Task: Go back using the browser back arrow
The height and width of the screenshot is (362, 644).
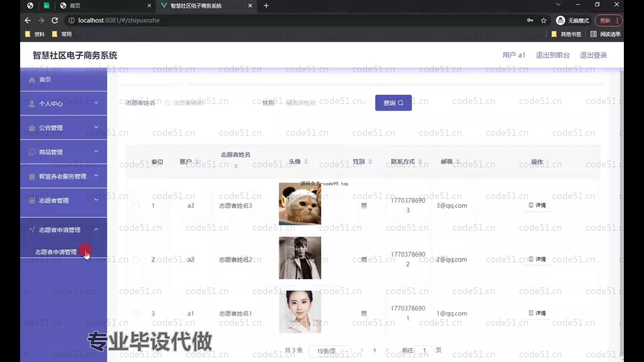Action: point(28,20)
